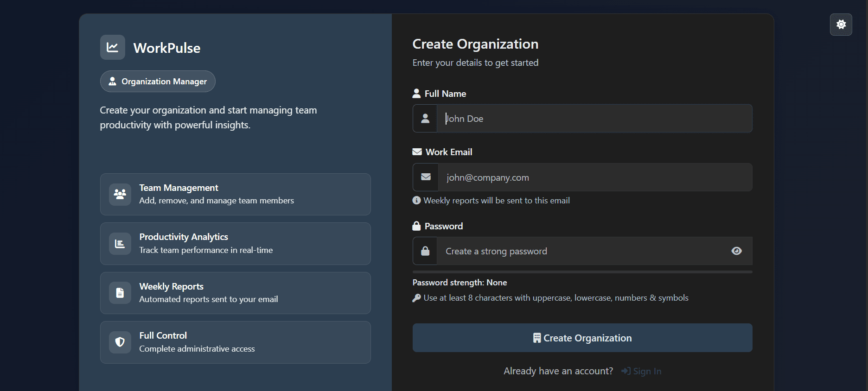
Task: Click the envelope icon inside Work Email field
Action: [426, 177]
